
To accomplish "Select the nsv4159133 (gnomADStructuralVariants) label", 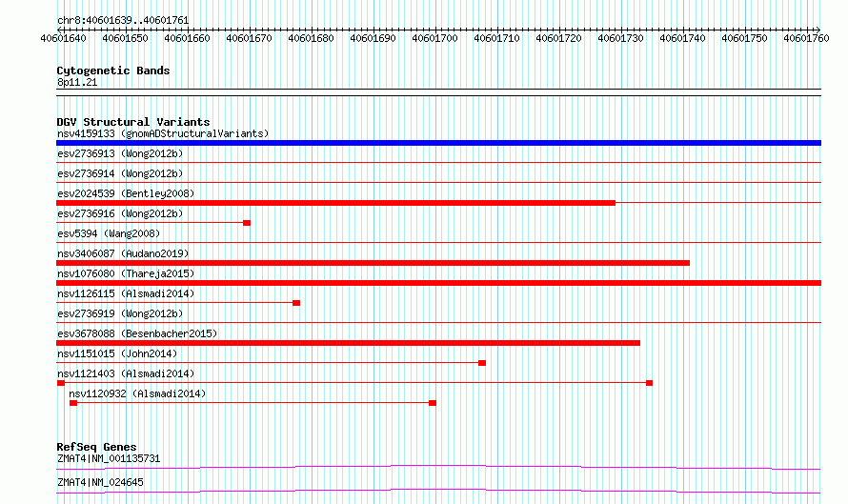I will tap(163, 133).
